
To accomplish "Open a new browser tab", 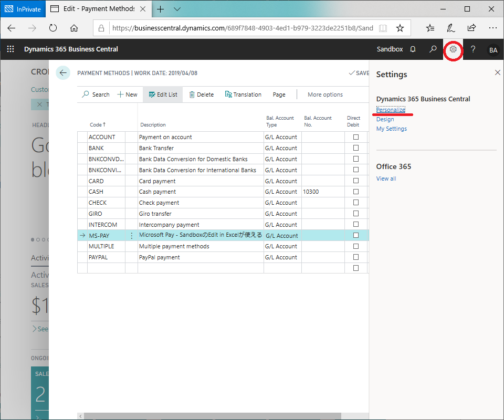I will pyautogui.click(x=160, y=9).
